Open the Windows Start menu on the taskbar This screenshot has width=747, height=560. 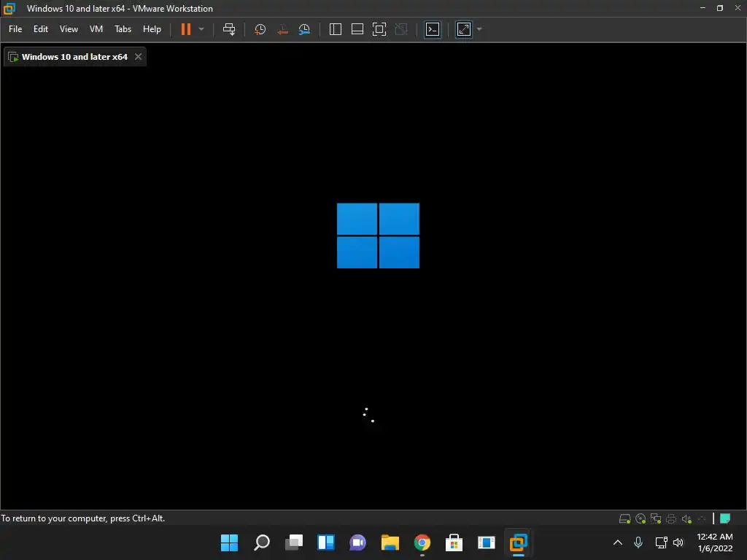[229, 542]
